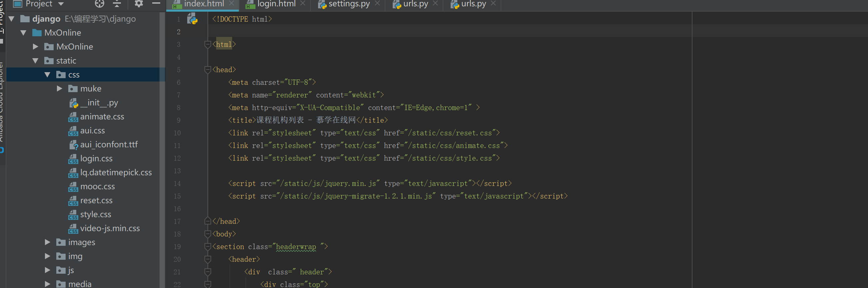This screenshot has height=288, width=868.
Task: Collapse the outer MxOnline folder
Action: tap(24, 33)
